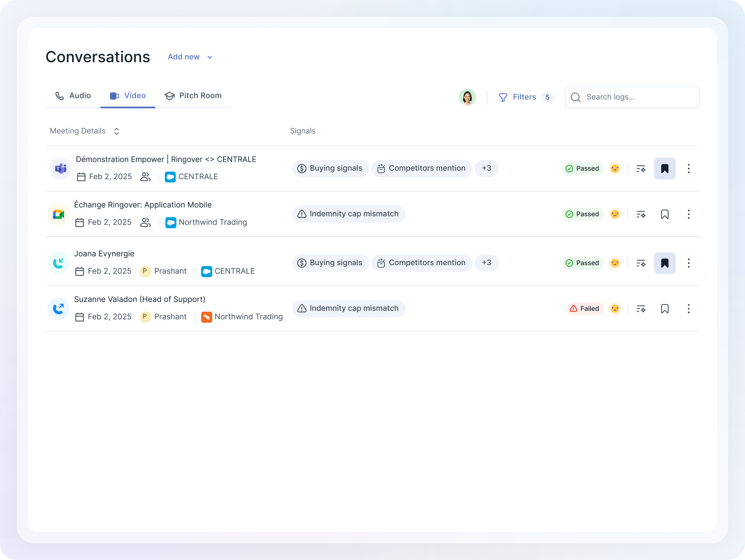Click Feb 2, 2025 date in Démonstration Empower row

(104, 177)
